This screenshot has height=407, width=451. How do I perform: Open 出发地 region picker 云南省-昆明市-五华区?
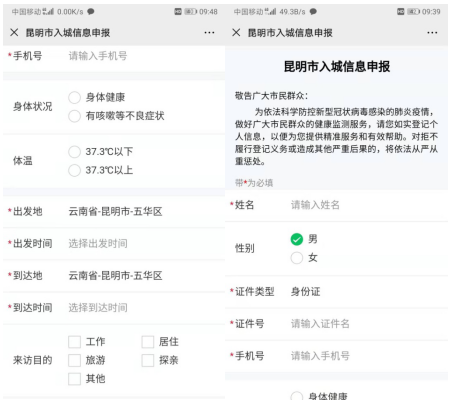[x=115, y=211]
